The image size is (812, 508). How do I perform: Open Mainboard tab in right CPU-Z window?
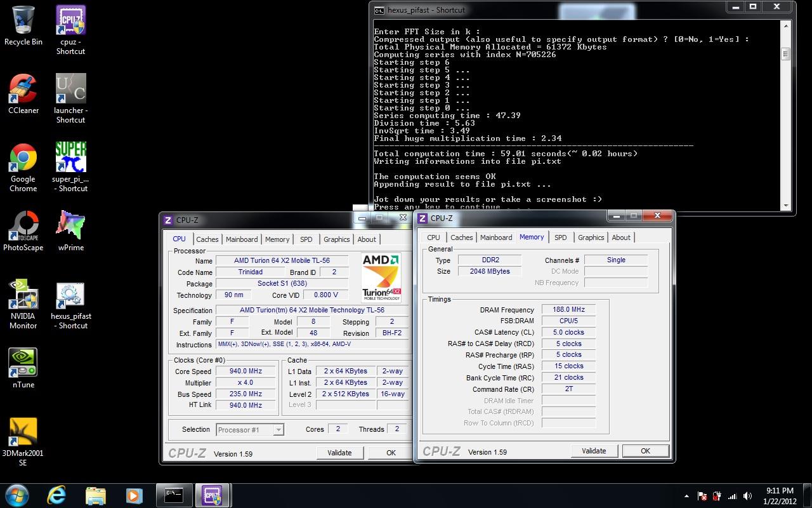(x=496, y=237)
